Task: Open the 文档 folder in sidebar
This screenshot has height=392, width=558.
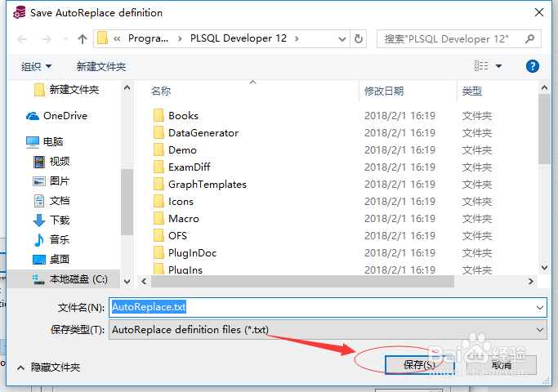Action: click(x=51, y=201)
